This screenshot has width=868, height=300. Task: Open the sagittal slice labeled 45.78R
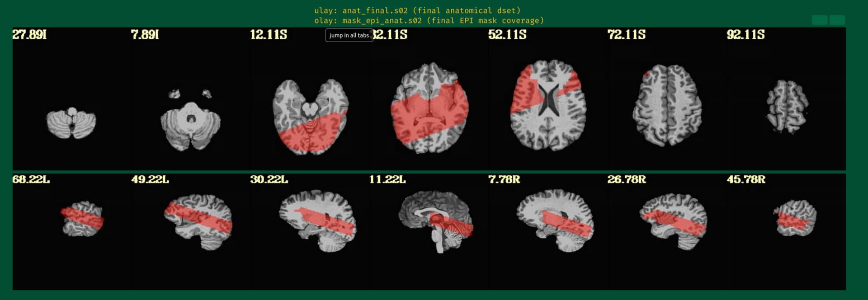pyautogui.click(x=795, y=219)
